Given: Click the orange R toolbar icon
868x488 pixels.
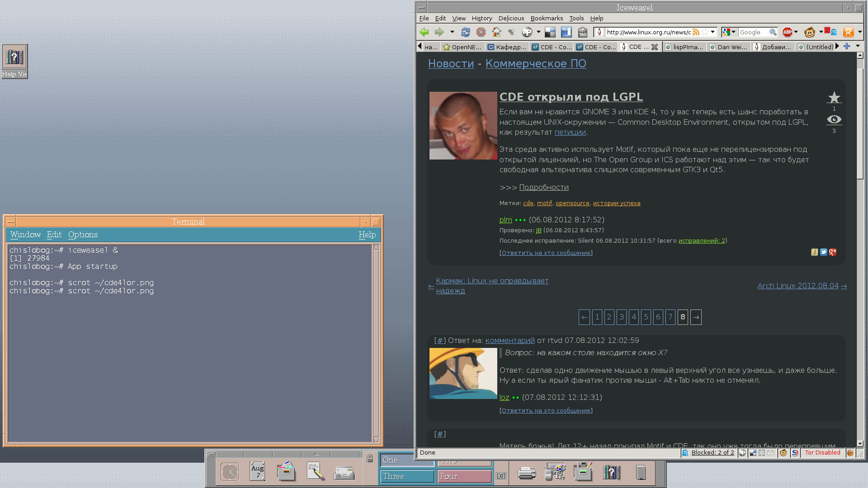Looking at the screenshot, I should point(849,32).
